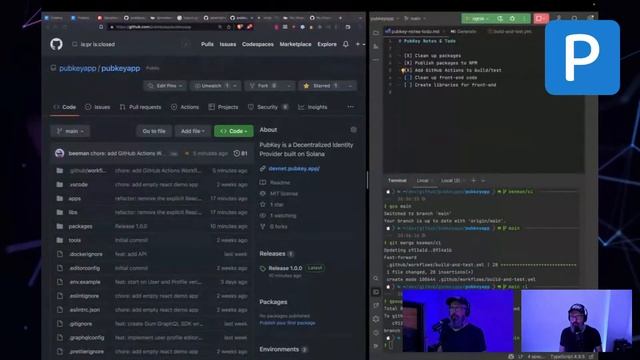The height and width of the screenshot is (360, 640).
Task: Open the notifications bell on GitHub
Action: pyautogui.click(x=346, y=44)
